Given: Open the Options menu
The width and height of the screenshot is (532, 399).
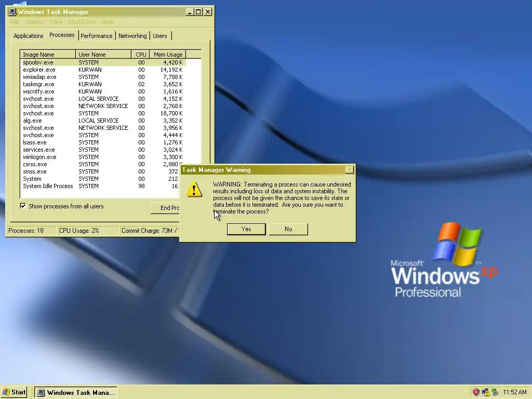Looking at the screenshot, I should tap(34, 22).
